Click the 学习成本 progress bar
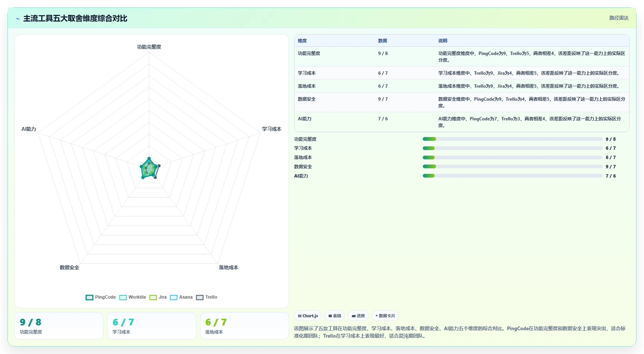 [512, 148]
